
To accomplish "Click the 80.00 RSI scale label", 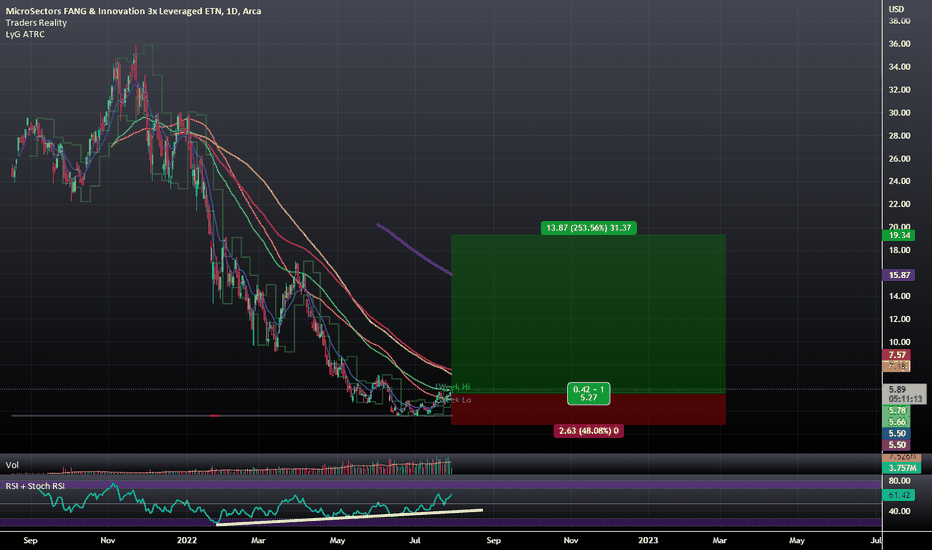I will click(x=899, y=480).
